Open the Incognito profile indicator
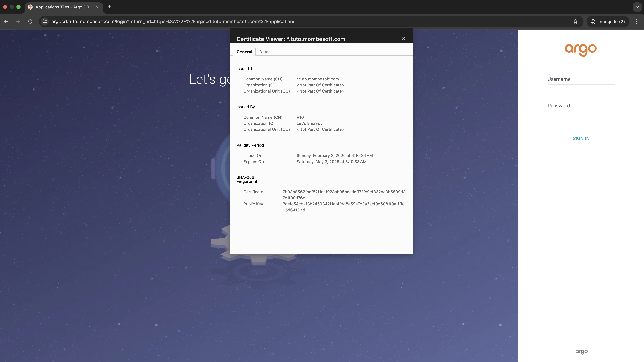The width and height of the screenshot is (644, 362). coord(608,21)
